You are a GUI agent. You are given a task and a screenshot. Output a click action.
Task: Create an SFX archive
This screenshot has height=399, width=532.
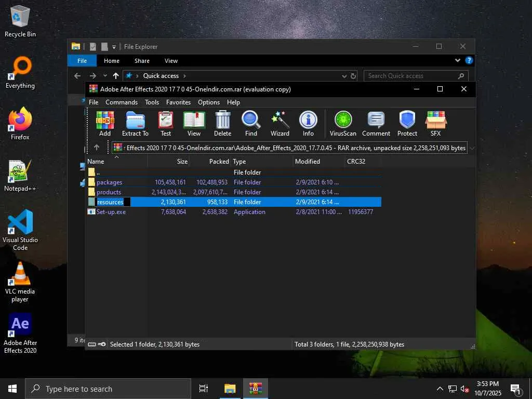(x=436, y=124)
